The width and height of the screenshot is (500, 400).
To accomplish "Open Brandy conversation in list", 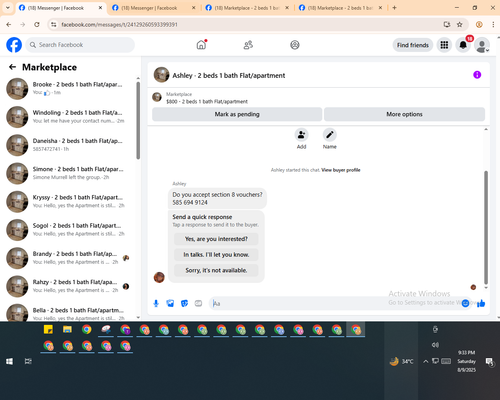I will tap(68, 258).
